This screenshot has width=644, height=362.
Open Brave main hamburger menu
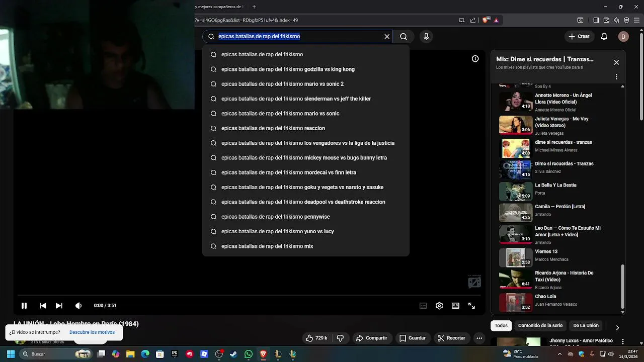pos(636,20)
